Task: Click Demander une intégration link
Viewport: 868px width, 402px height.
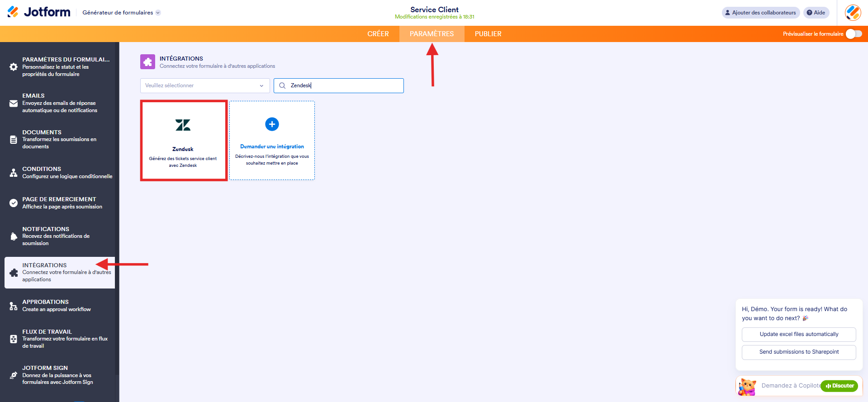Action: coord(272,147)
